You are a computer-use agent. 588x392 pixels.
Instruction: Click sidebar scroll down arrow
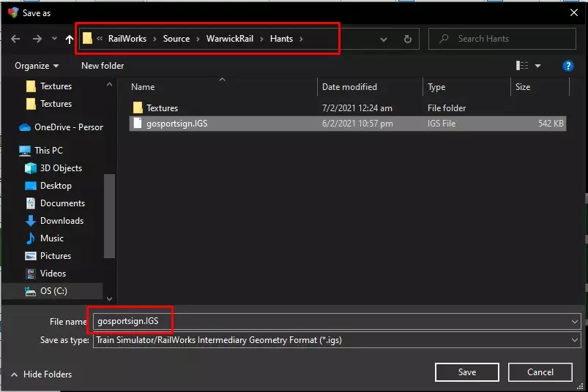(109, 299)
